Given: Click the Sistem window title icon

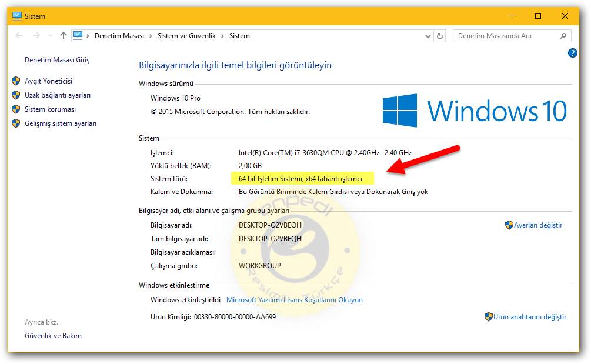Looking at the screenshot, I should [x=17, y=16].
